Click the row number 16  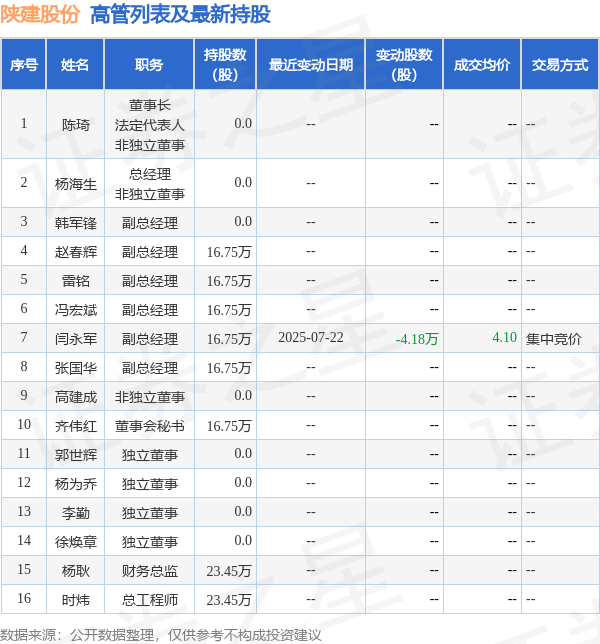[x=24, y=598]
